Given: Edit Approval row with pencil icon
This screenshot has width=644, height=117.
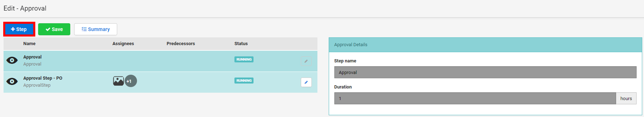Looking at the screenshot, I should coord(306,61).
